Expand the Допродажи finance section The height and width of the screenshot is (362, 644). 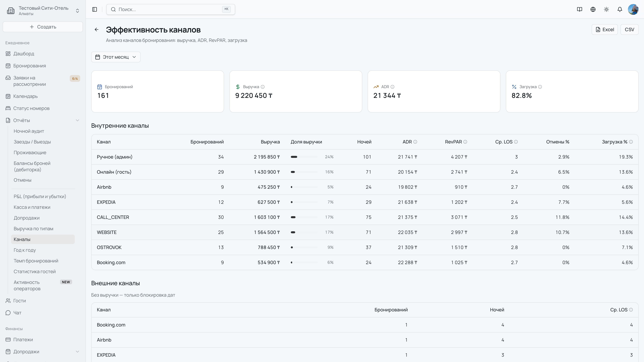tap(77, 352)
